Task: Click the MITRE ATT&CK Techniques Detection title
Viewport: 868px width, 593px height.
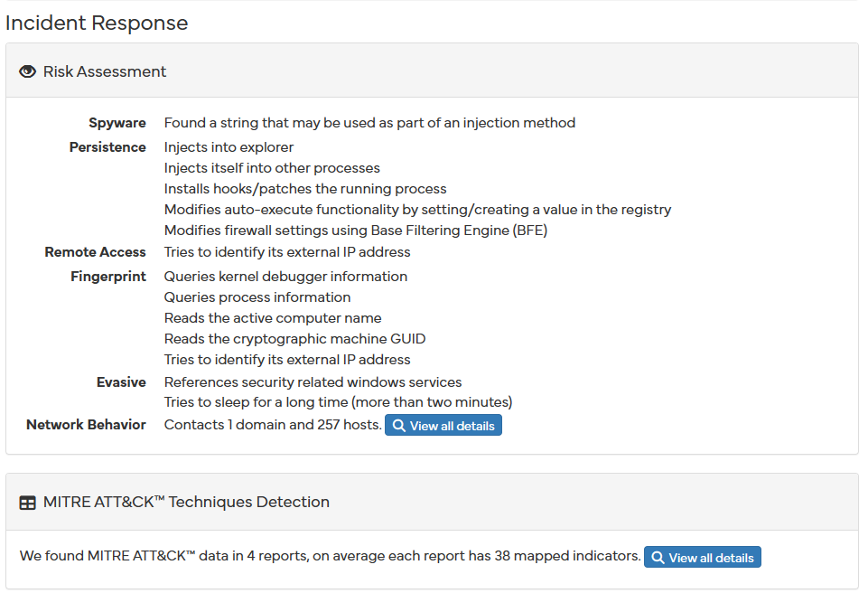Action: pyautogui.click(x=186, y=502)
